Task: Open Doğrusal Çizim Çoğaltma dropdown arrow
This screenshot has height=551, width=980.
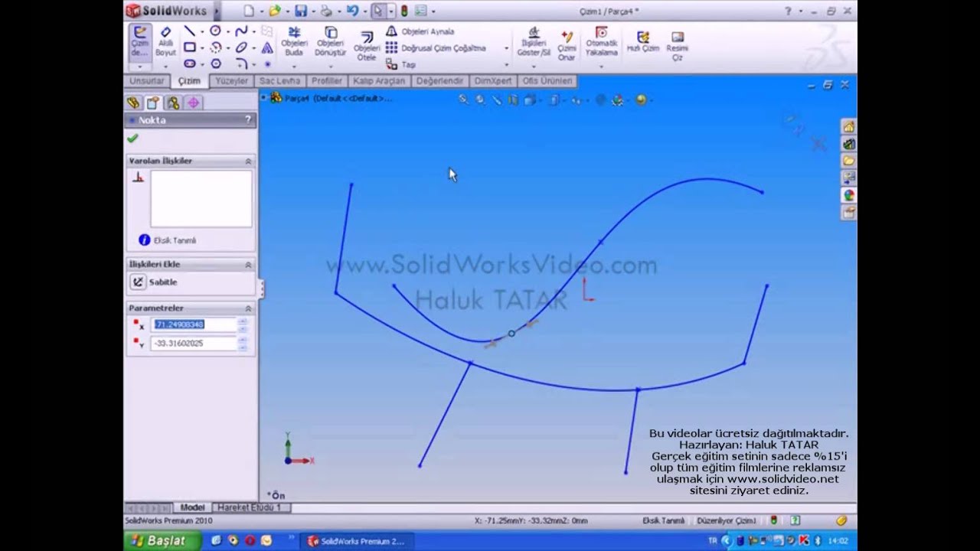Action: pos(506,48)
